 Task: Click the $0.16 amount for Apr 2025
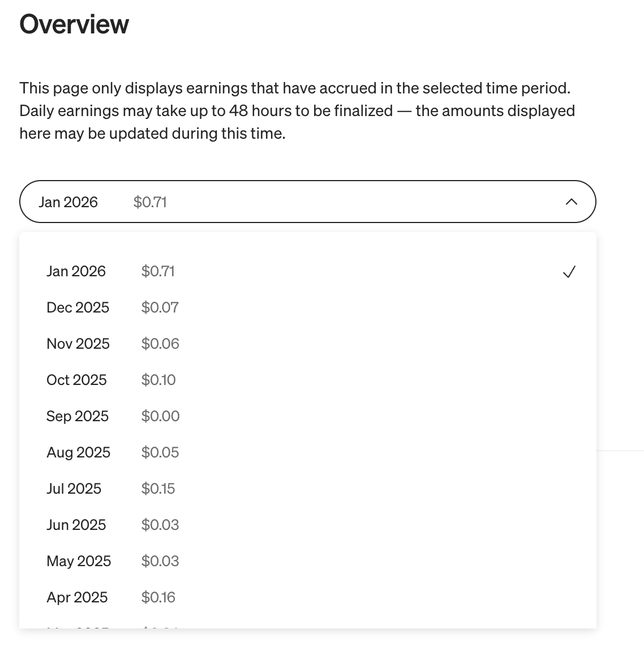click(x=158, y=597)
